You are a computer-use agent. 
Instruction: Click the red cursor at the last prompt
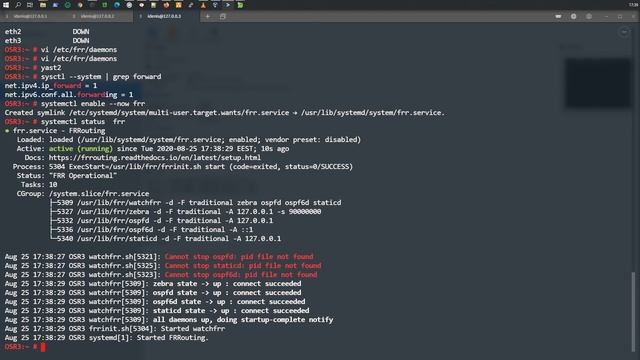pyautogui.click(x=43, y=347)
